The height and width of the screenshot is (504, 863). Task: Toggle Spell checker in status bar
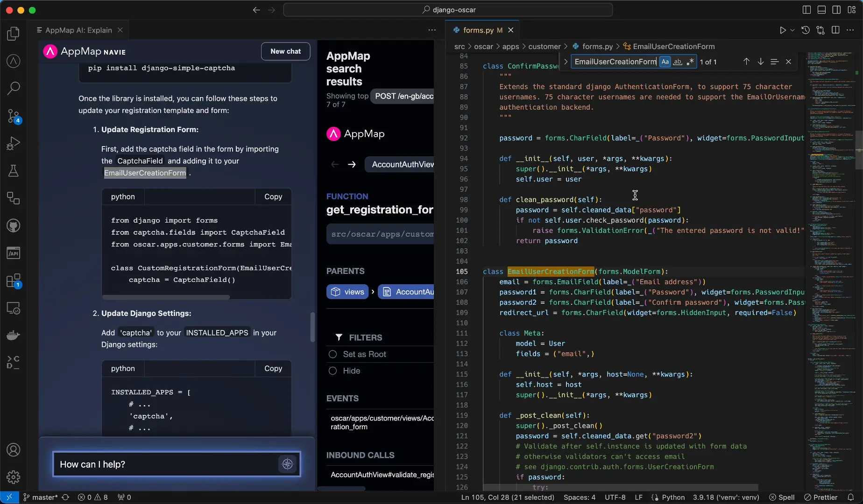tap(782, 497)
